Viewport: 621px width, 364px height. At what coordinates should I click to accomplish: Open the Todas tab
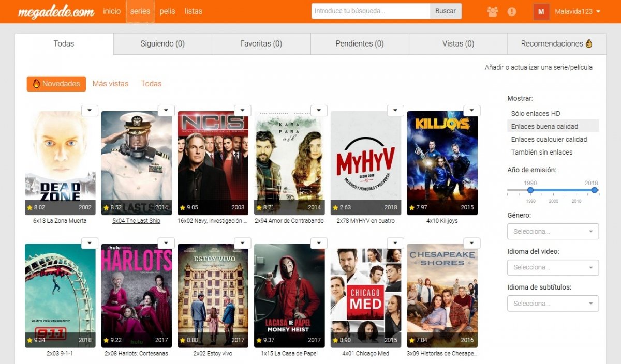(64, 43)
